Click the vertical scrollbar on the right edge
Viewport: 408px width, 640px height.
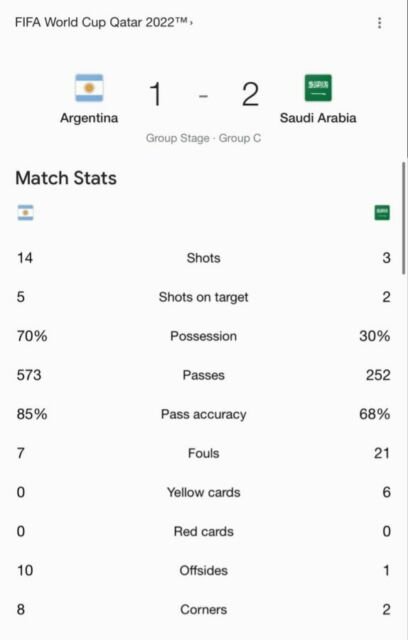point(404,218)
